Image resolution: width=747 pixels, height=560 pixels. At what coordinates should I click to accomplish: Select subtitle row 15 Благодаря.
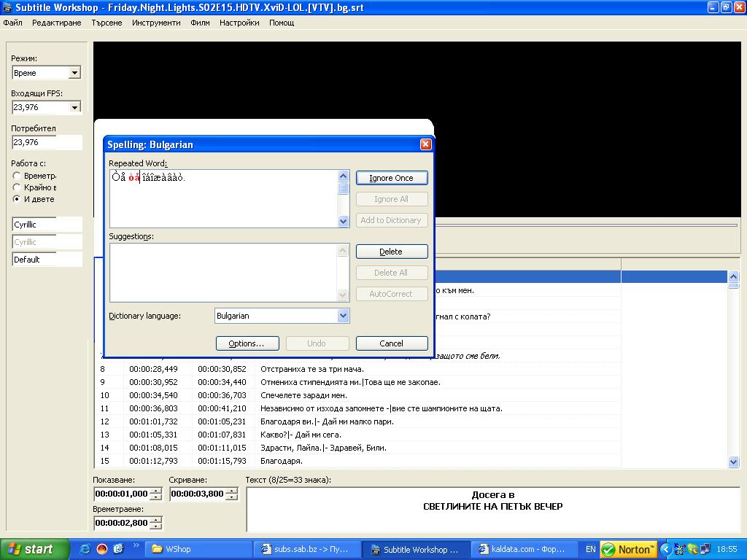tap(358, 461)
